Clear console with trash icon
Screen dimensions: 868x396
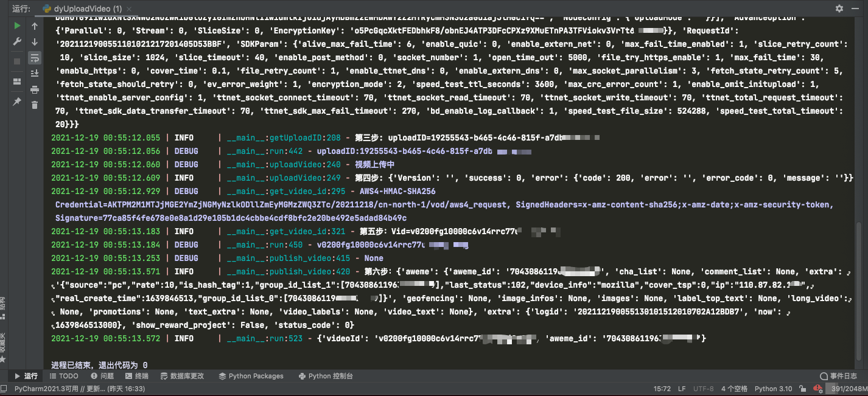point(35,105)
